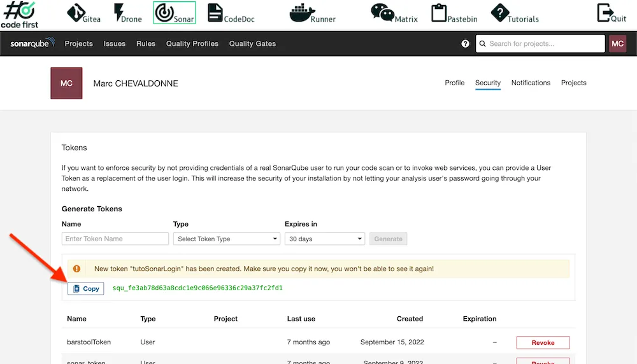
Task: Copy the newly created token
Action: coord(86,288)
